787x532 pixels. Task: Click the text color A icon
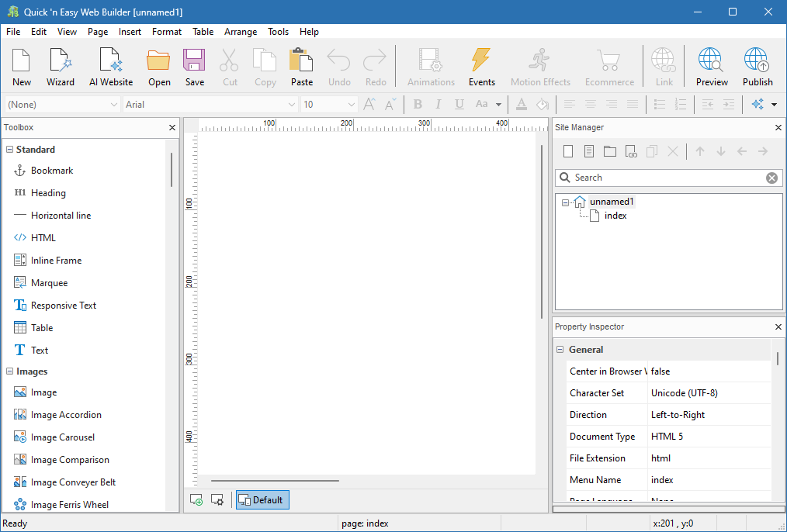(x=522, y=104)
